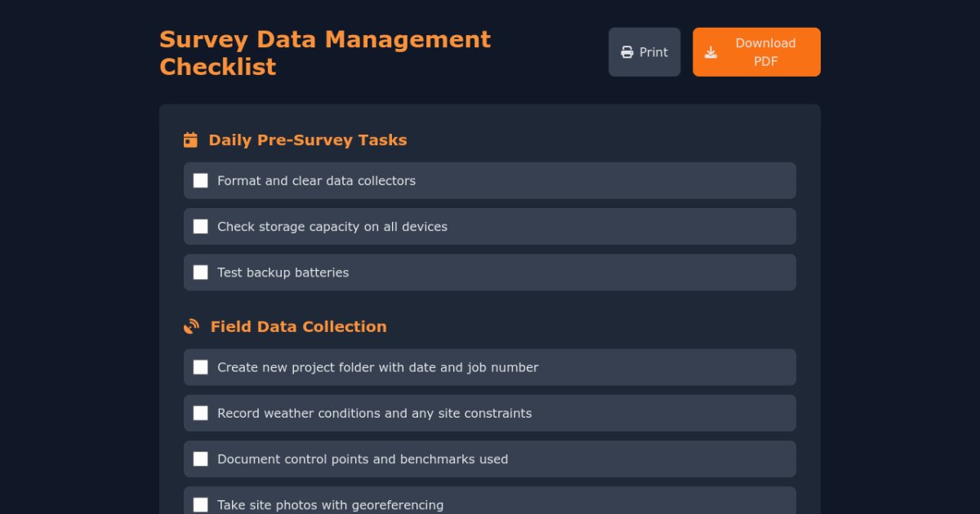980x514 pixels.
Task: Check the Format and clear data collectors checkbox
Action: (x=201, y=180)
